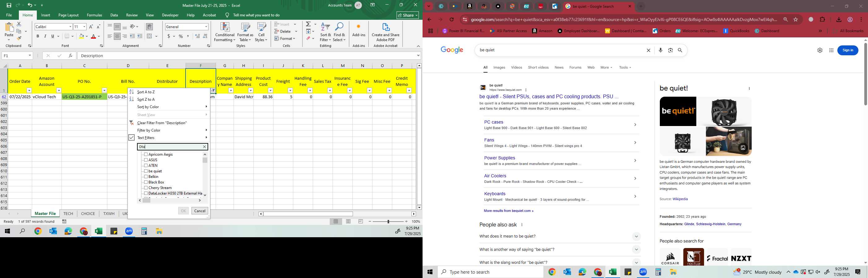Click the Excel zoom slider
The image size is (868, 278).
[388, 221]
